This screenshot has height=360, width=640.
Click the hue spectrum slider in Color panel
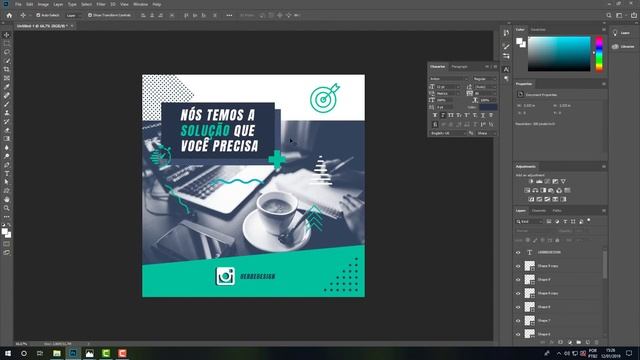[599, 54]
